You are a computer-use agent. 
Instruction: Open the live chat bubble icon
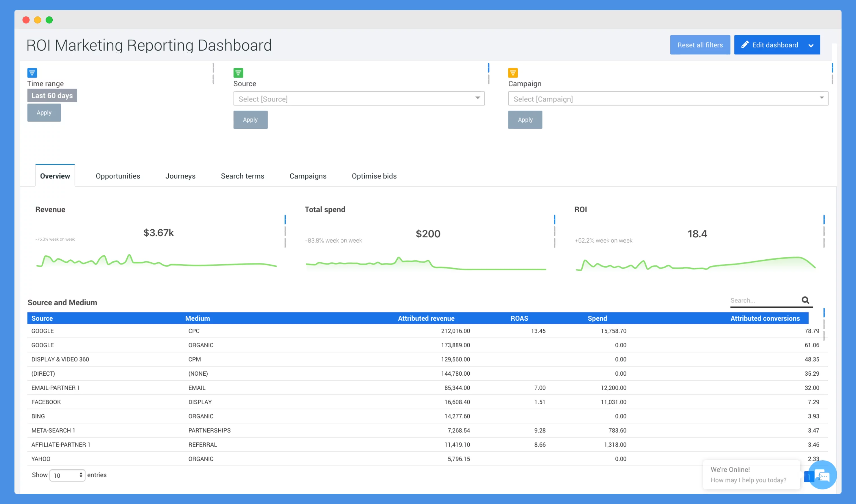(822, 475)
